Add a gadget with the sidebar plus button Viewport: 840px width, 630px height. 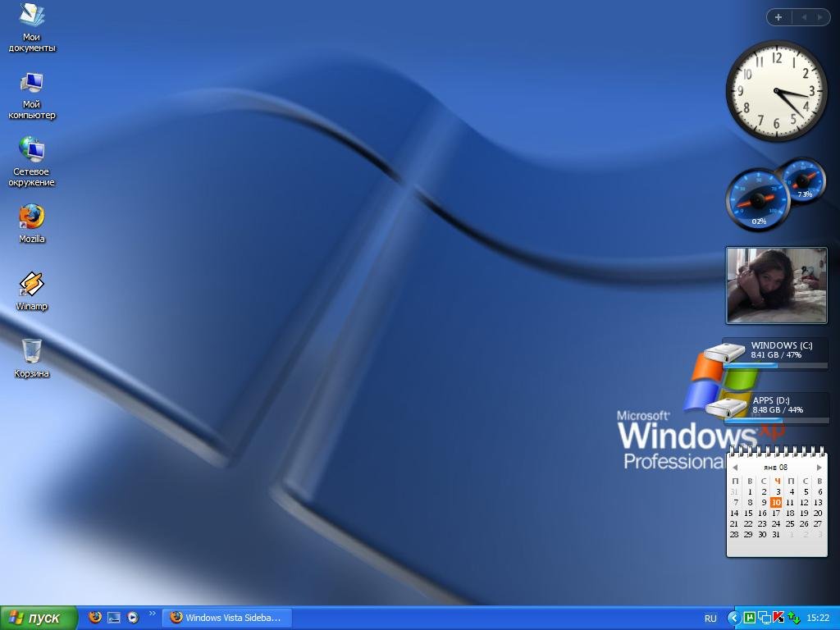pyautogui.click(x=778, y=17)
